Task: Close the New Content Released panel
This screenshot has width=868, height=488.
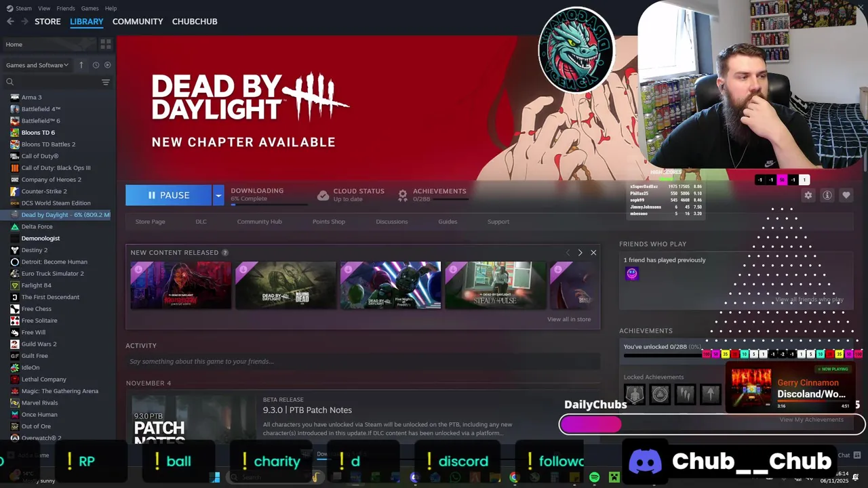Action: [x=593, y=253]
